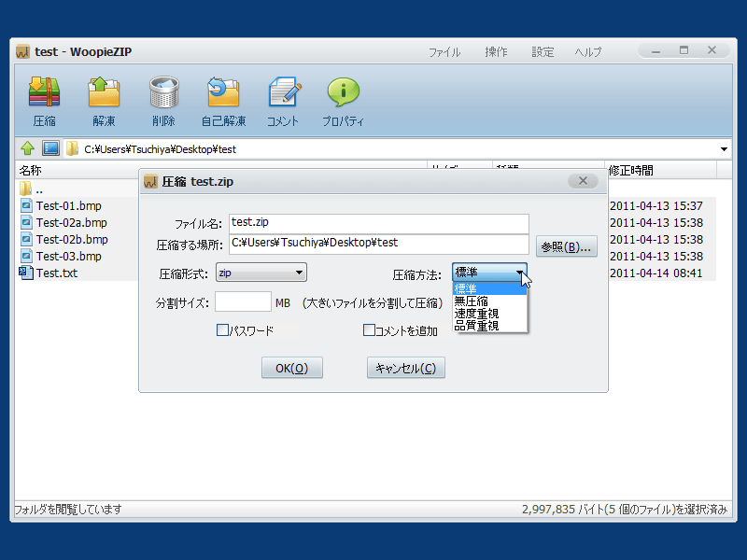The height and width of the screenshot is (560, 747).
Task: Click the address path C:¥Users¥Tsuchiya¥Desktop¥test
Action: pos(160,149)
